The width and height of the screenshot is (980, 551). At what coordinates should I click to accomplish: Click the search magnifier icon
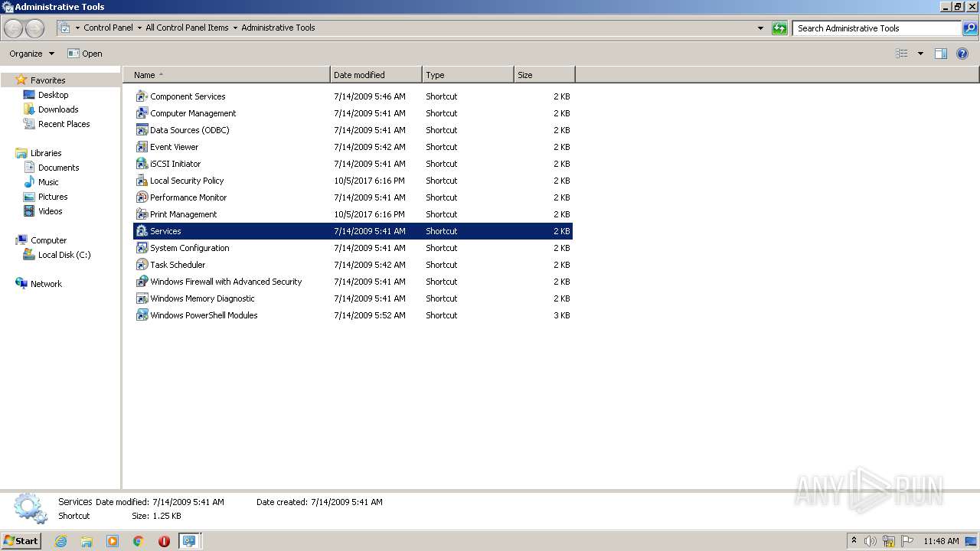point(970,28)
